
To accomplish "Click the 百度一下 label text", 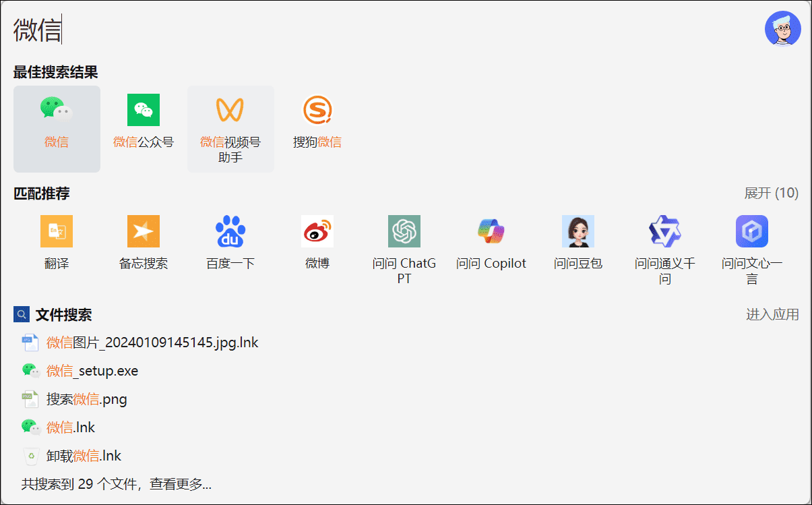I will click(x=230, y=264).
